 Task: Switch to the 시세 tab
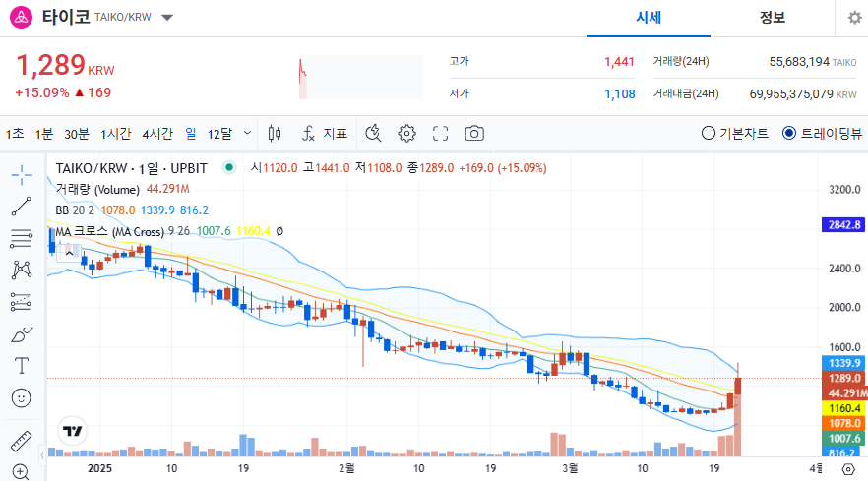(x=649, y=18)
